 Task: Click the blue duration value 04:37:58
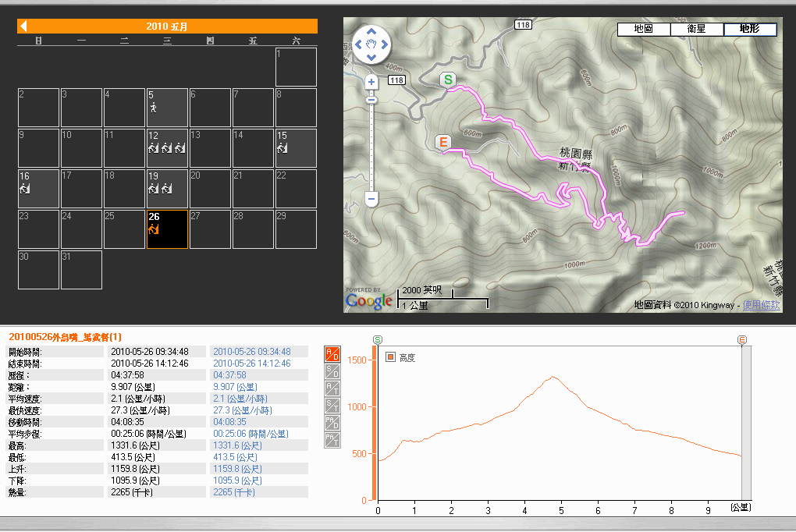tap(229, 375)
